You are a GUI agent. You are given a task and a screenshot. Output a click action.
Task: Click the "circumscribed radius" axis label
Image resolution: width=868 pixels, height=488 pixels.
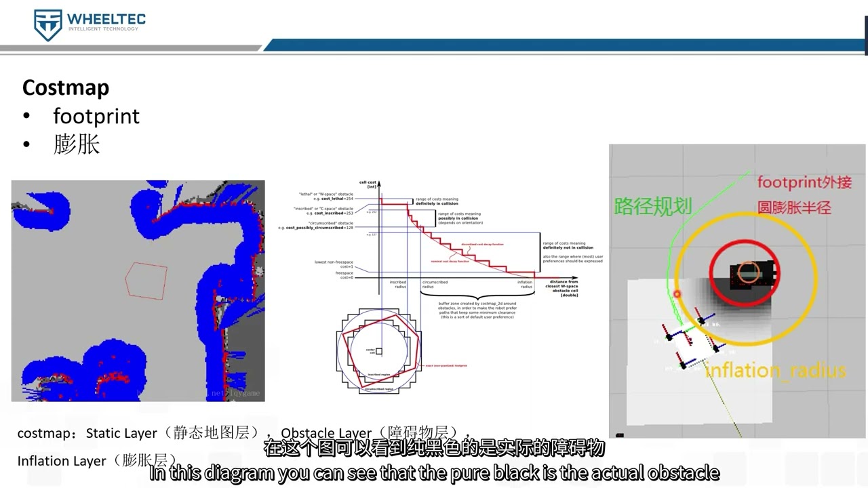435,285
